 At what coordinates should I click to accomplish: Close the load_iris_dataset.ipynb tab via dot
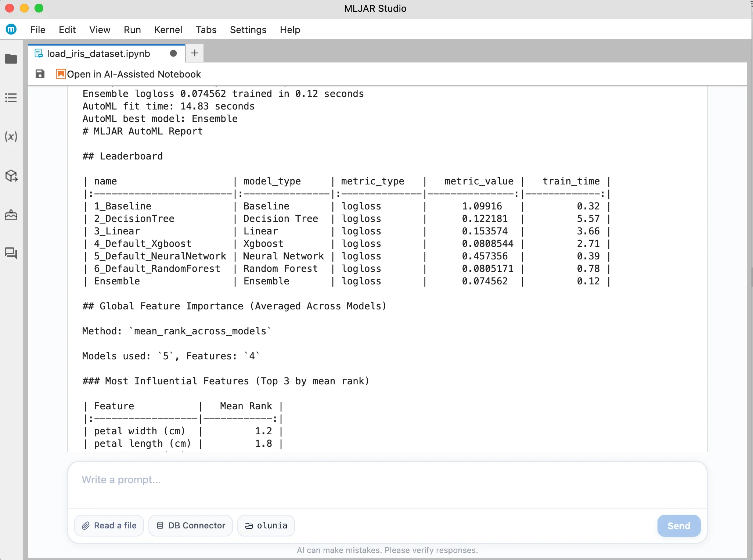(173, 54)
